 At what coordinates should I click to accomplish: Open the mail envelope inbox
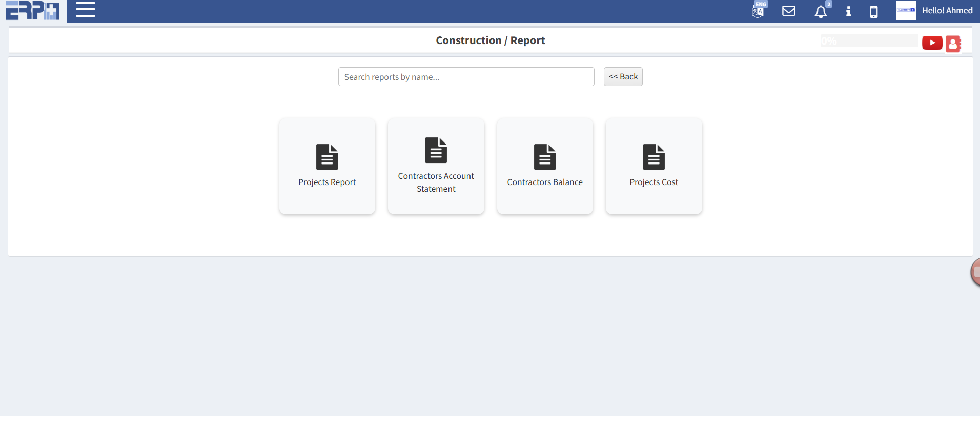coord(788,11)
